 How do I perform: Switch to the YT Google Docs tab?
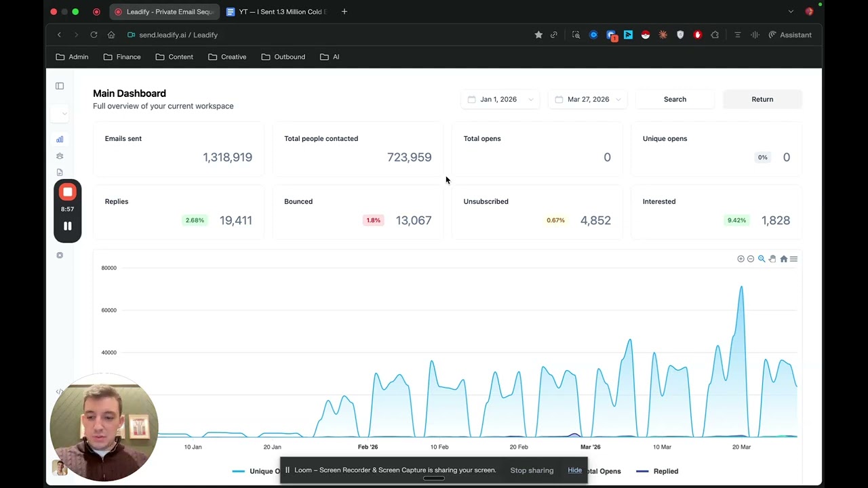(x=277, y=12)
